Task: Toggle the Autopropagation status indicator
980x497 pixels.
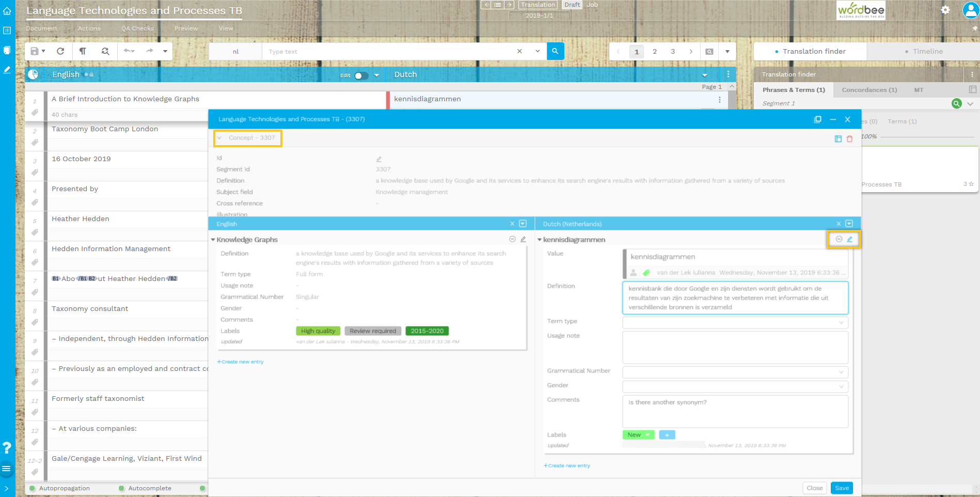Action: coord(33,488)
